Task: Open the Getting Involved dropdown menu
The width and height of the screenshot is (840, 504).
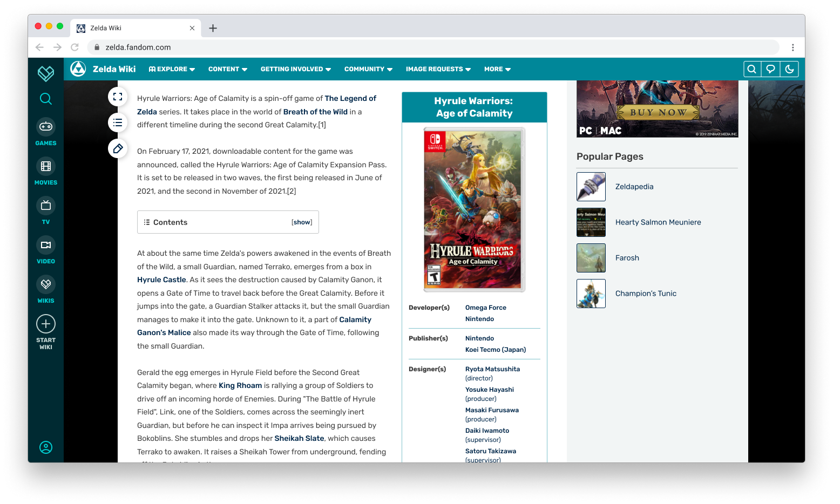Action: tap(296, 69)
